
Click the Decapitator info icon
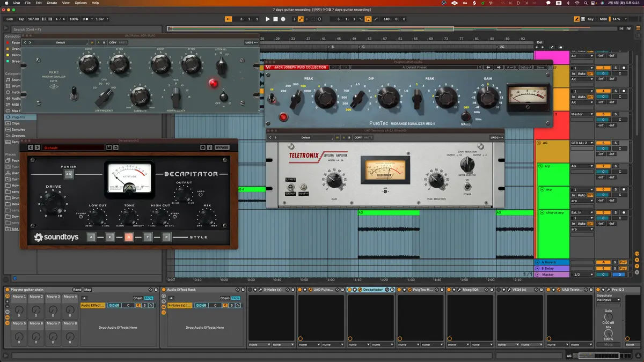tap(209, 147)
